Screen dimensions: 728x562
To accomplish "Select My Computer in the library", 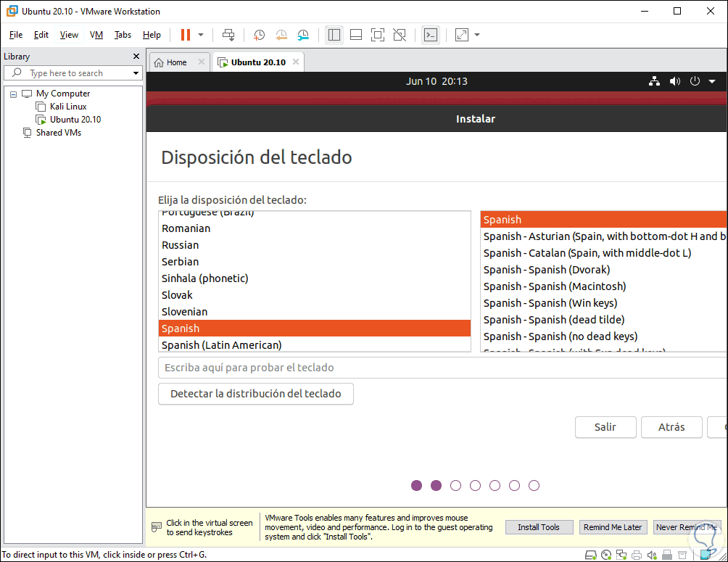I will tap(62, 94).
